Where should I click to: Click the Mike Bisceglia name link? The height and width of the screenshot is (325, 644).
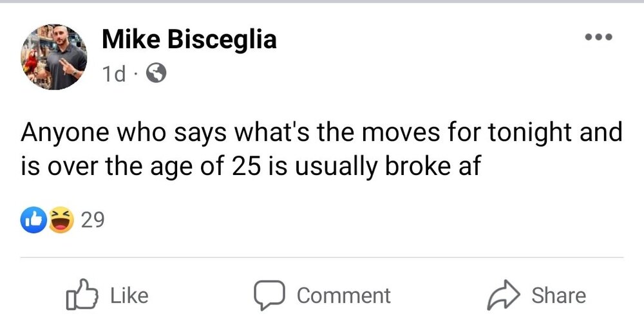click(x=189, y=40)
